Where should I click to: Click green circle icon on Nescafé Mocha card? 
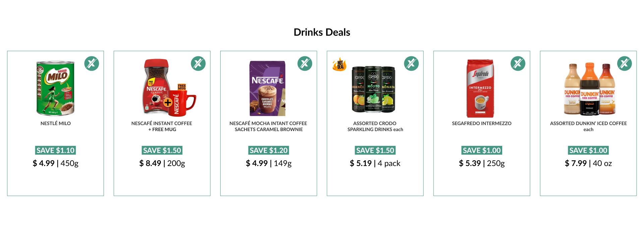(305, 63)
